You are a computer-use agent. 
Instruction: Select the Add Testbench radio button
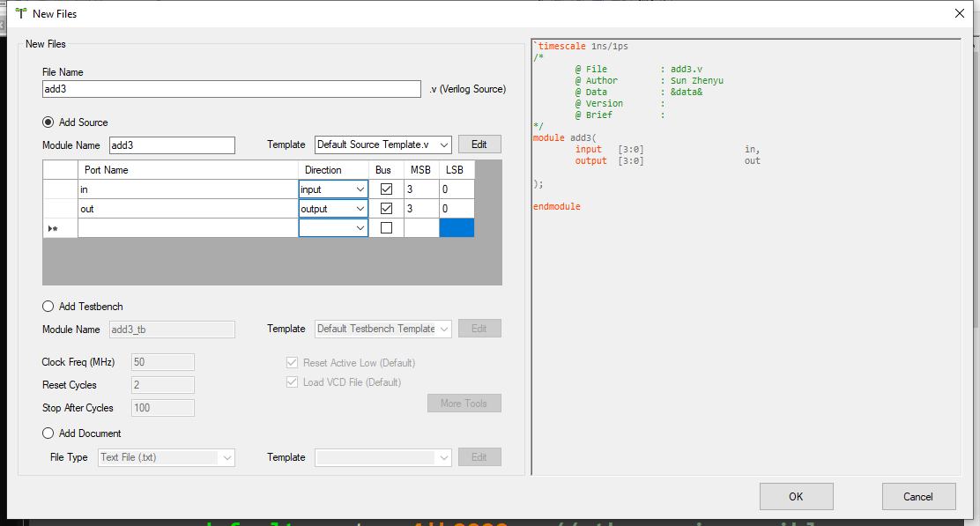[48, 306]
